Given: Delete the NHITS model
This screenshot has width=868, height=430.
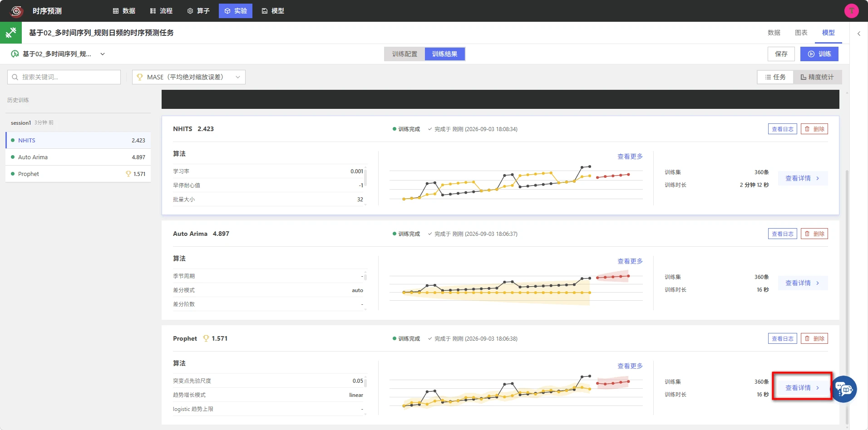Looking at the screenshot, I should (x=814, y=129).
